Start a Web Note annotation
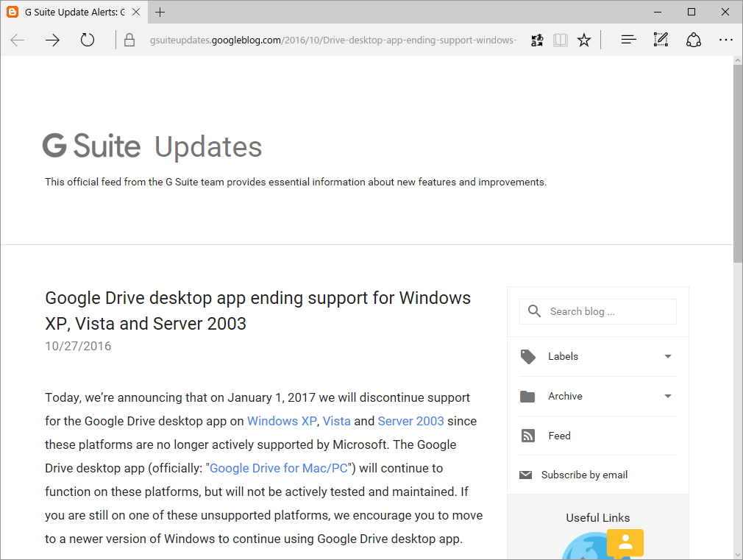This screenshot has height=560, width=743. pos(661,40)
